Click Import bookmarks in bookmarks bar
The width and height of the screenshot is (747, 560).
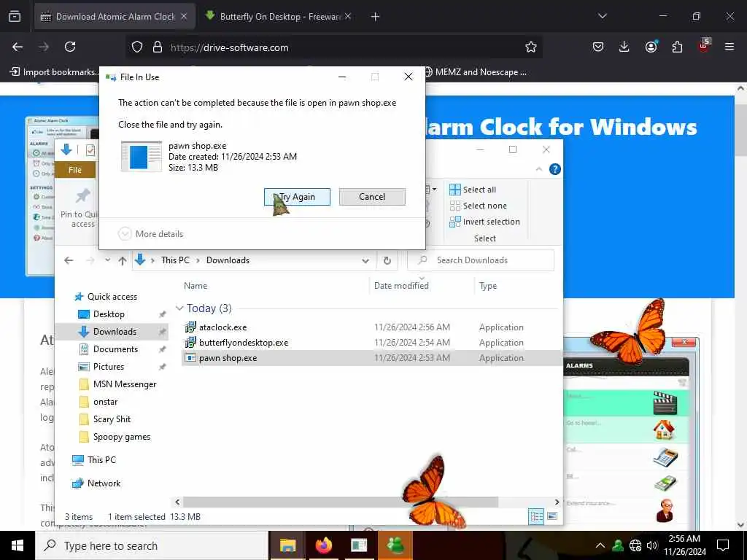[55, 72]
